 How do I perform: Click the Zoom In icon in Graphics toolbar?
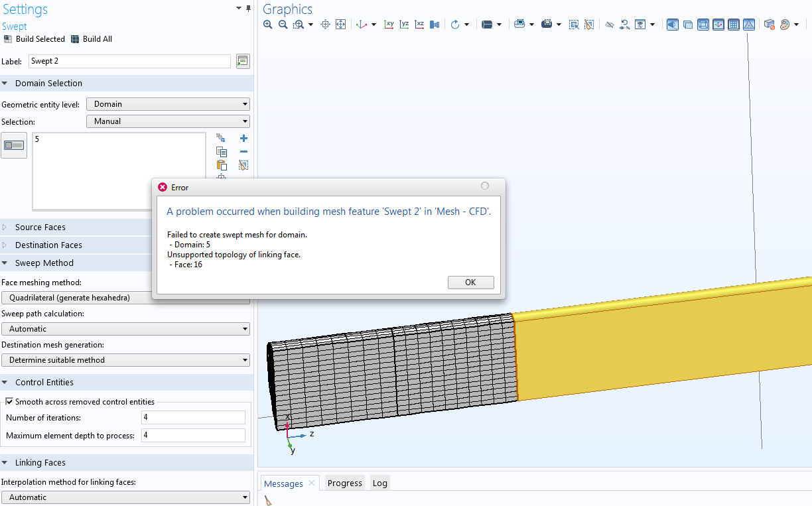point(268,25)
